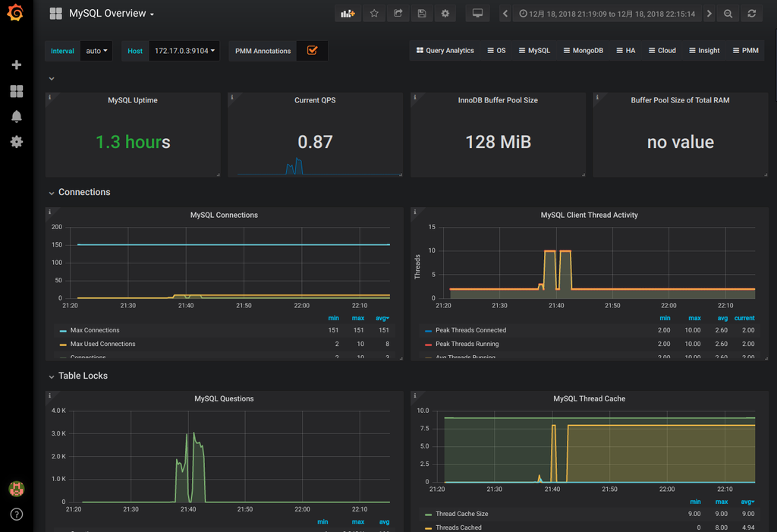Open the Host 172.17.0.3:9104 dropdown

click(184, 51)
